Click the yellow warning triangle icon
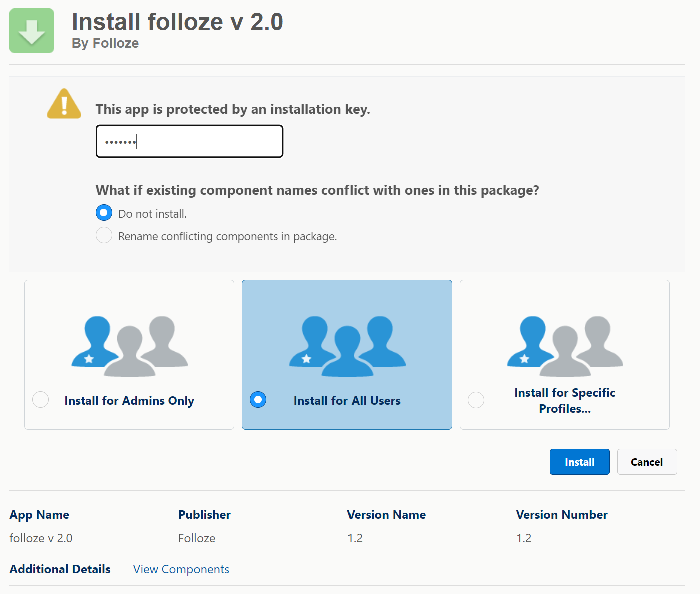This screenshot has height=594, width=700. (x=64, y=104)
